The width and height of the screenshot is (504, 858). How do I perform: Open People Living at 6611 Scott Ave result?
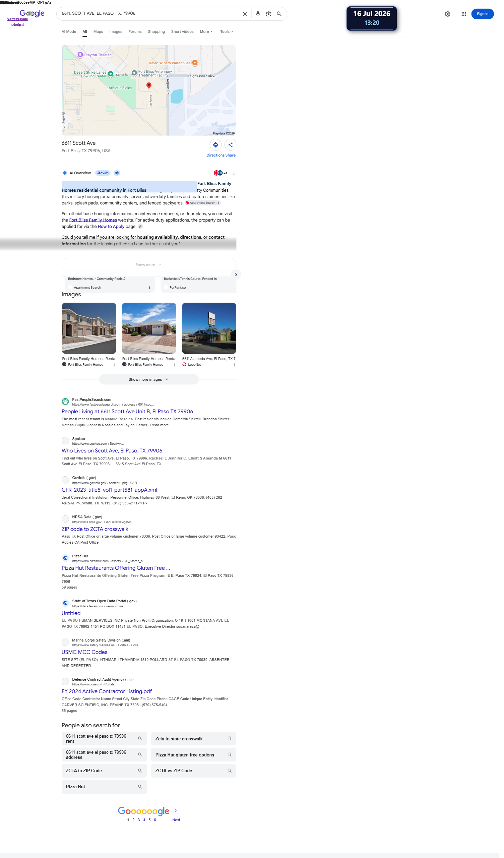(128, 415)
